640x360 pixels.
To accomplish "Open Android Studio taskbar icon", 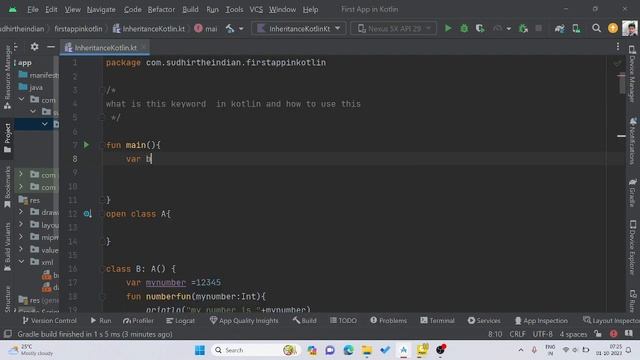I will point(403,350).
